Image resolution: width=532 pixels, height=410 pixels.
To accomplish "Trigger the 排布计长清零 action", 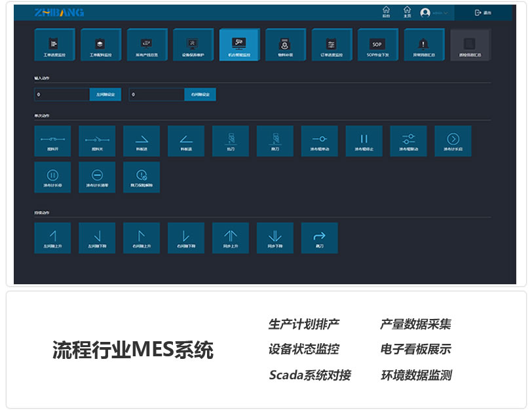I will point(96,177).
